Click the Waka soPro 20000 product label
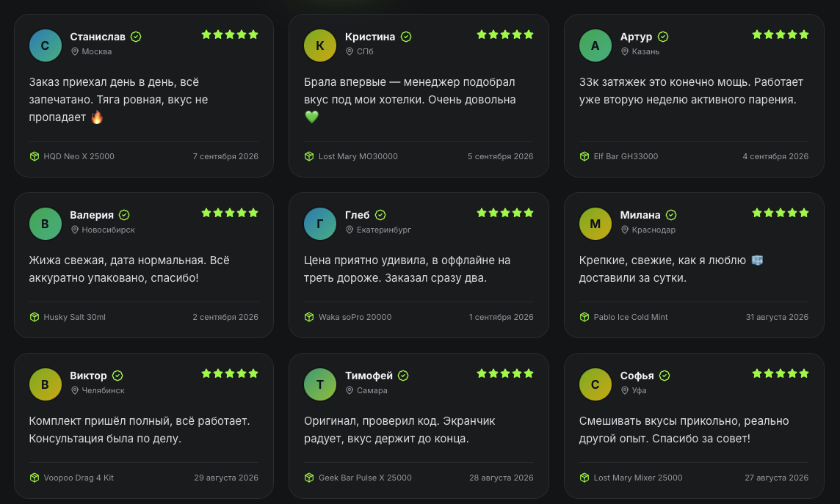 pyautogui.click(x=355, y=317)
